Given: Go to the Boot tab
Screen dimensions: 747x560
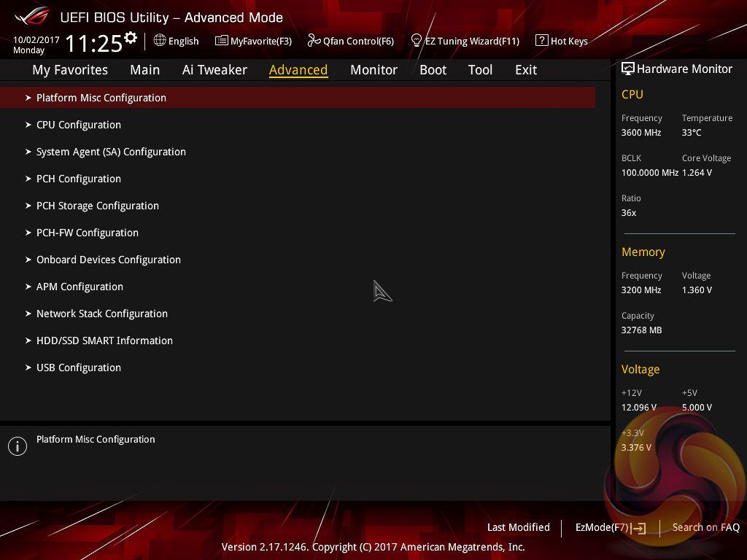Looking at the screenshot, I should pos(433,70).
